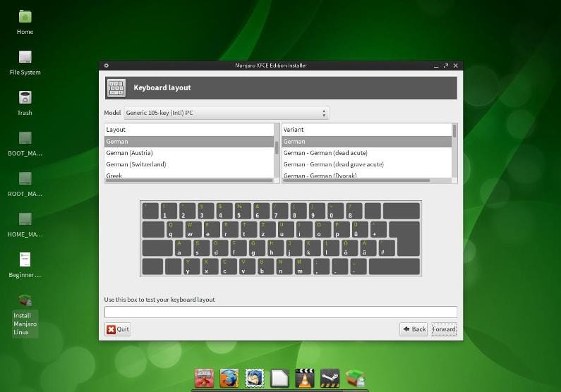Open the File System desktop icon
561x392 pixels.
[x=25, y=57]
